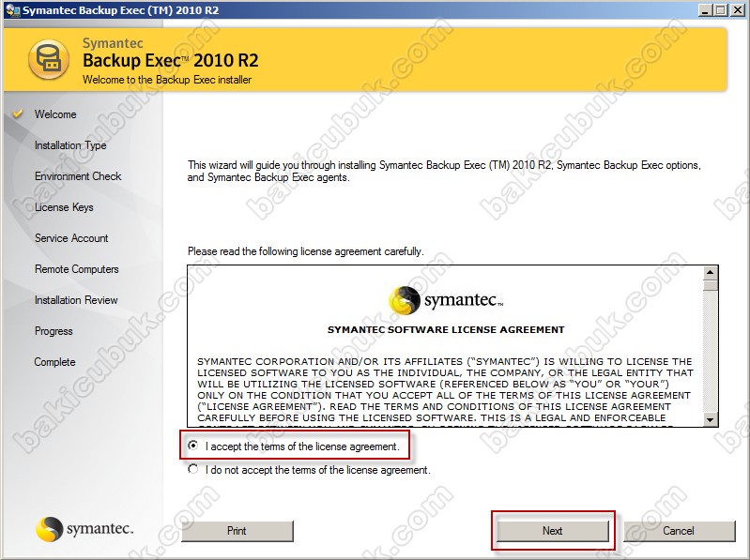The image size is (750, 560).
Task: Maximize the installer window
Action: coord(720,10)
